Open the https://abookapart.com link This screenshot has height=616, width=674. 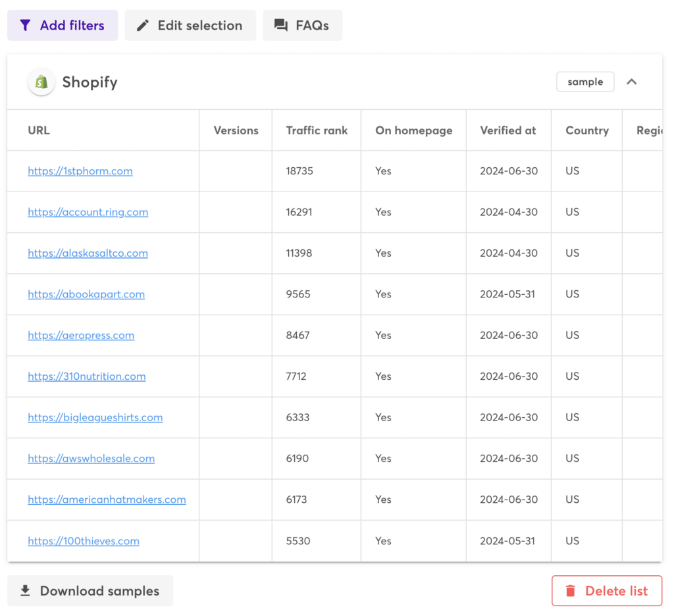point(86,294)
